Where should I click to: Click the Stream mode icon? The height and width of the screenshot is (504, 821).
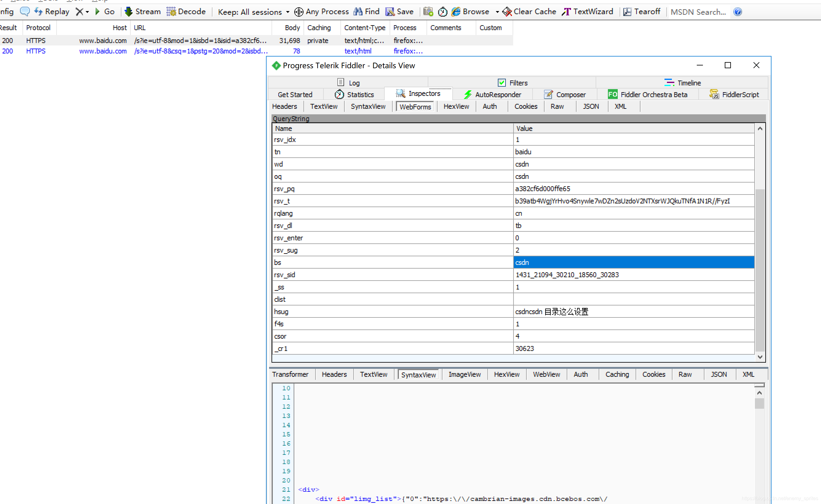129,12
